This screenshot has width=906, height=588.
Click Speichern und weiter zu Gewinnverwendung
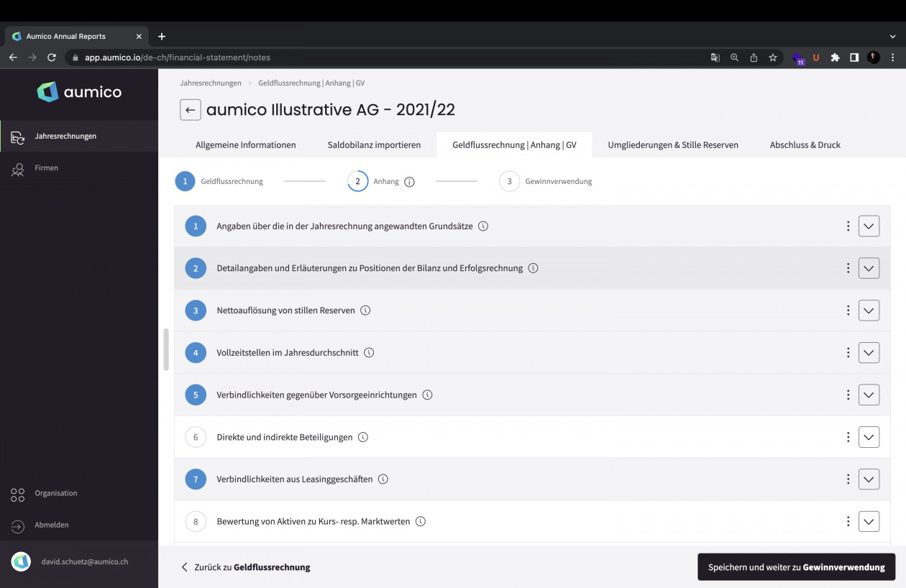796,567
